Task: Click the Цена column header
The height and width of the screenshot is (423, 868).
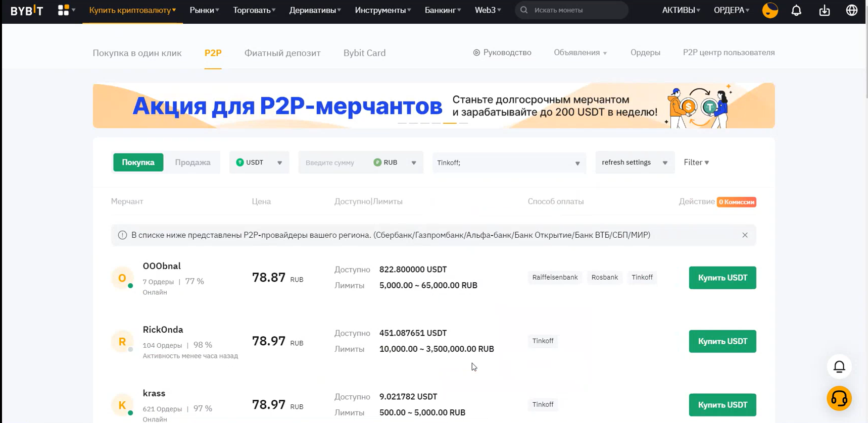Action: point(261,201)
